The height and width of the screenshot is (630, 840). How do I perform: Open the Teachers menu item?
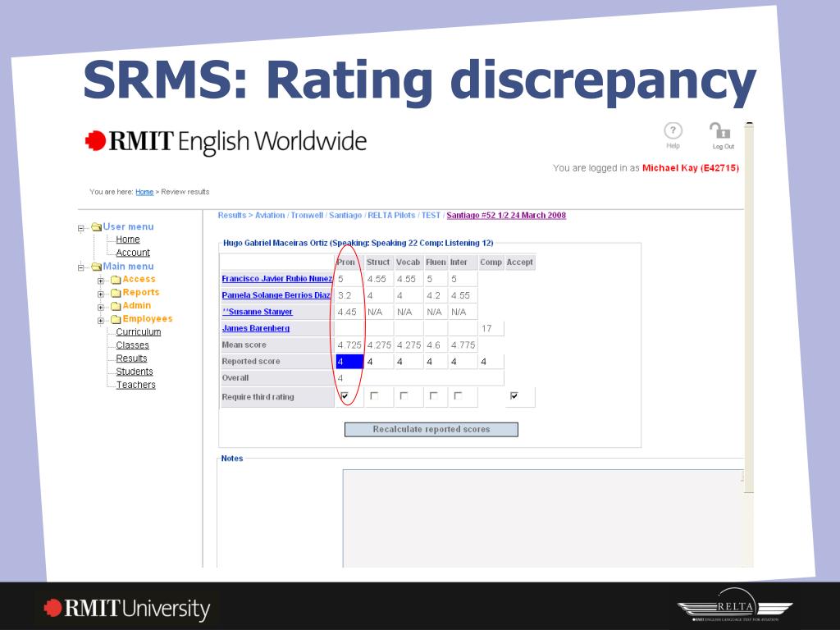pos(135,386)
